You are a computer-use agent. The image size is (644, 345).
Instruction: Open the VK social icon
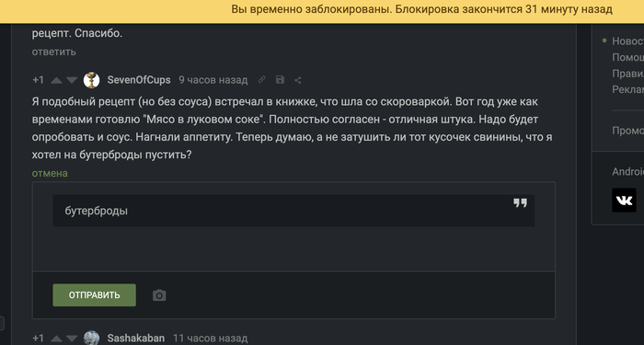[624, 201]
